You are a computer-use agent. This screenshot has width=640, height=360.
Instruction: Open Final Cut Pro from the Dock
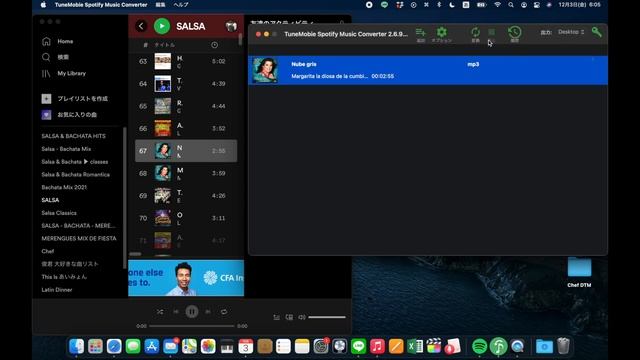pos(434,346)
